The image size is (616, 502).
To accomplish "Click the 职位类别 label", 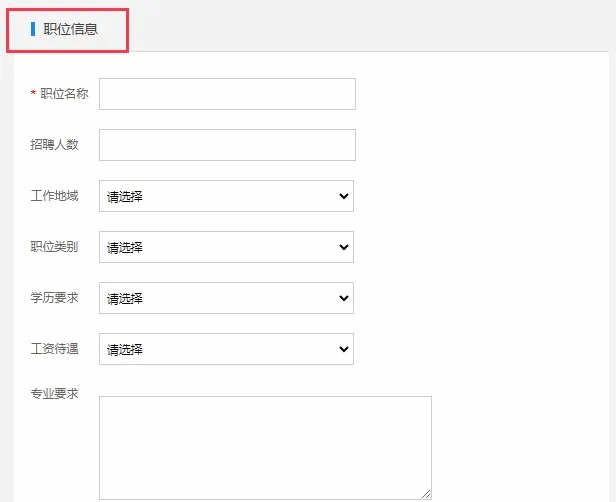I will click(x=54, y=247).
